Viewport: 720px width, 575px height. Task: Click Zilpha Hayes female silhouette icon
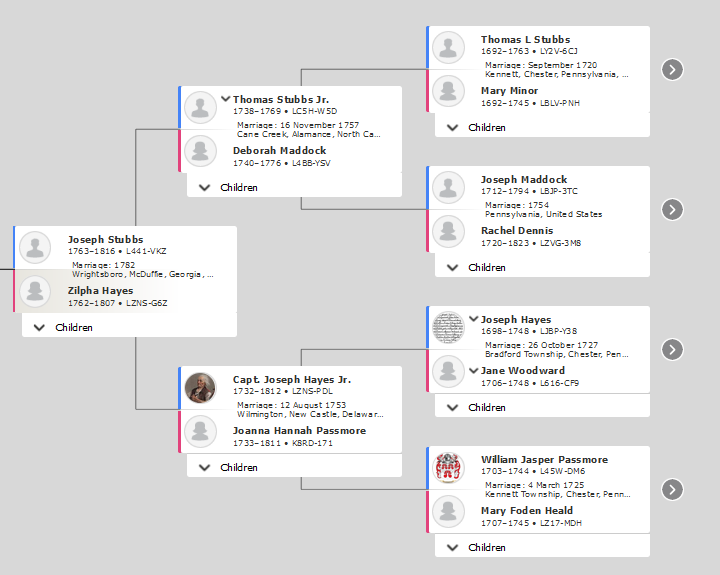coord(36,291)
